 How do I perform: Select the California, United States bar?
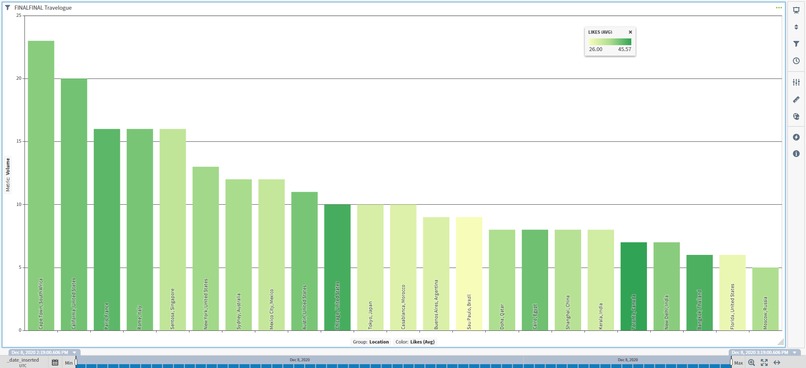click(74, 205)
